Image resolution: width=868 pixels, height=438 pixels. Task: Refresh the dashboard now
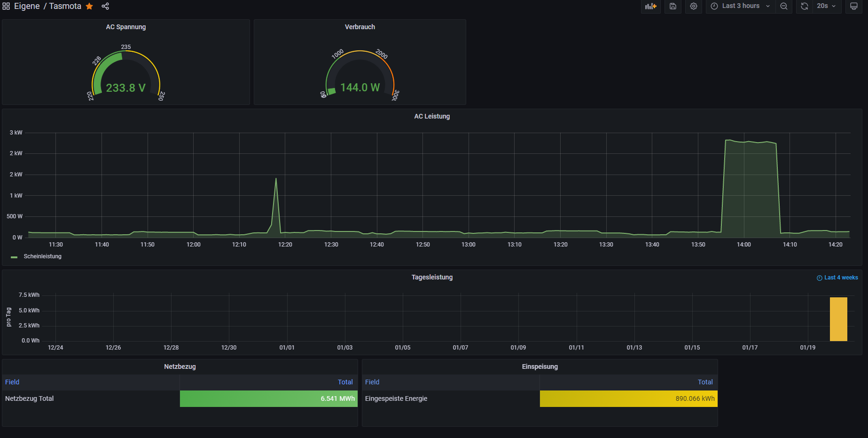click(x=805, y=6)
